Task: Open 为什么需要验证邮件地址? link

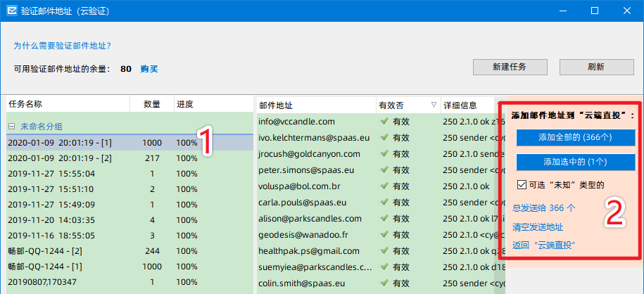Action: [63, 46]
